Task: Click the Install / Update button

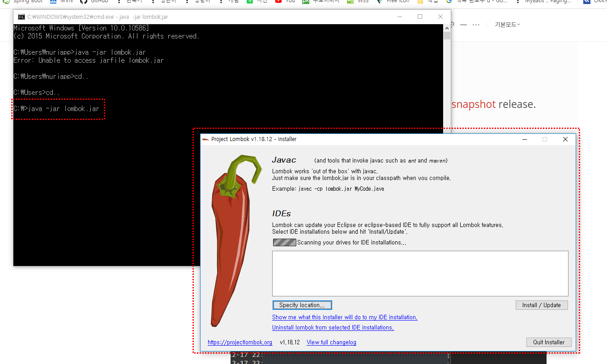Action: point(542,305)
